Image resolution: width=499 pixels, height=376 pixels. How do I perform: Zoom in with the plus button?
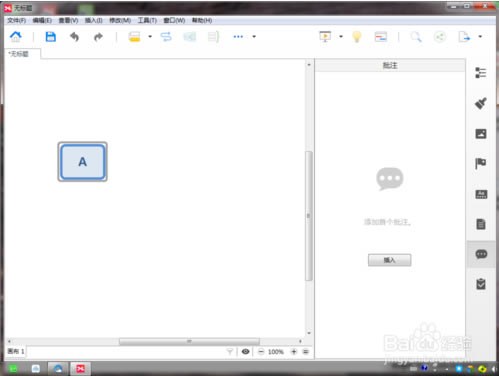click(294, 352)
